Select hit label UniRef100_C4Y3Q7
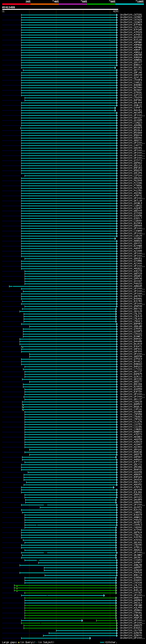146x644 pixels. [x=131, y=593]
